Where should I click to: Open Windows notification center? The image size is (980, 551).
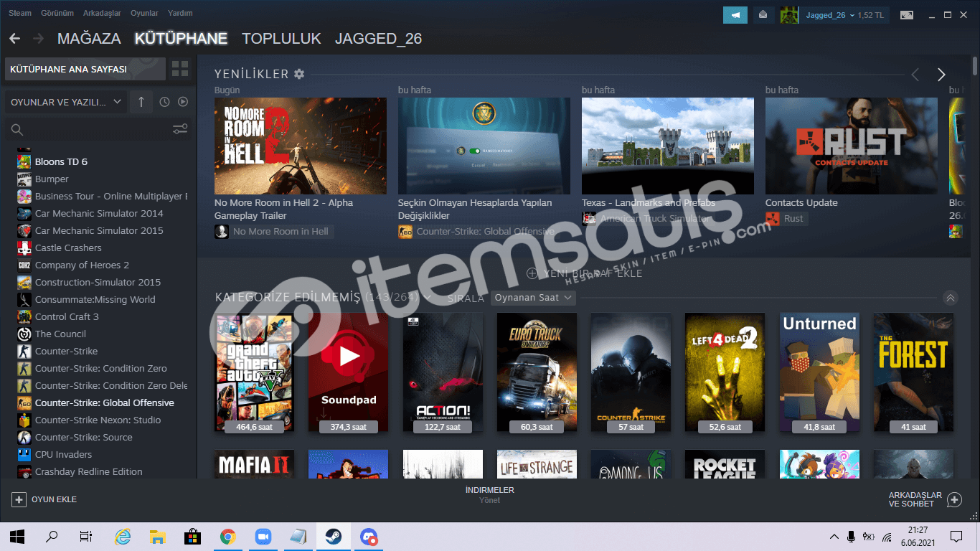click(x=956, y=537)
